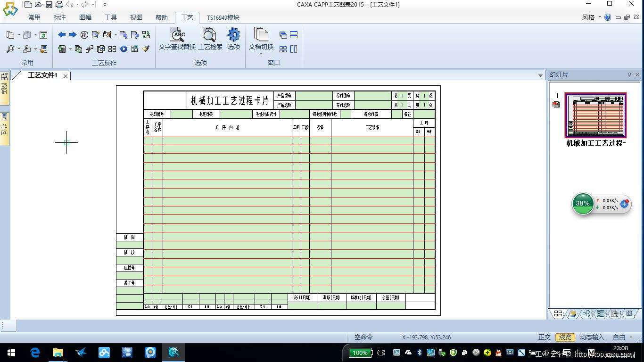This screenshot has height=362, width=644.
Task: Close the 工艺文件1 document tab
Action: coord(66,76)
